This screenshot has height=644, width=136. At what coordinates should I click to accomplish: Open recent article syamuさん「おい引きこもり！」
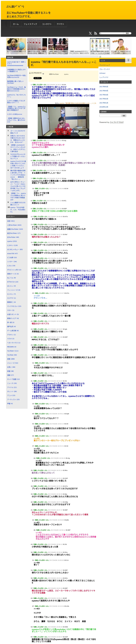(x=16, y=96)
